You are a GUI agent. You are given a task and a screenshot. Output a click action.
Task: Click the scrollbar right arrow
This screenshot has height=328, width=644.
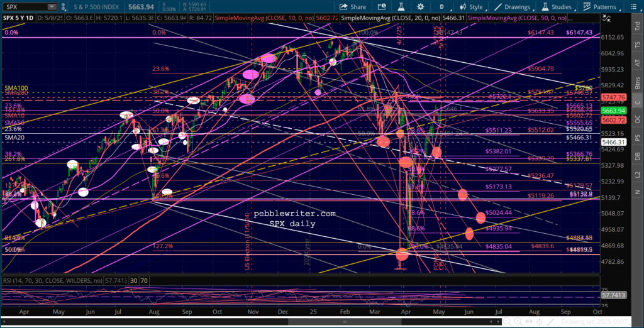tap(498, 322)
